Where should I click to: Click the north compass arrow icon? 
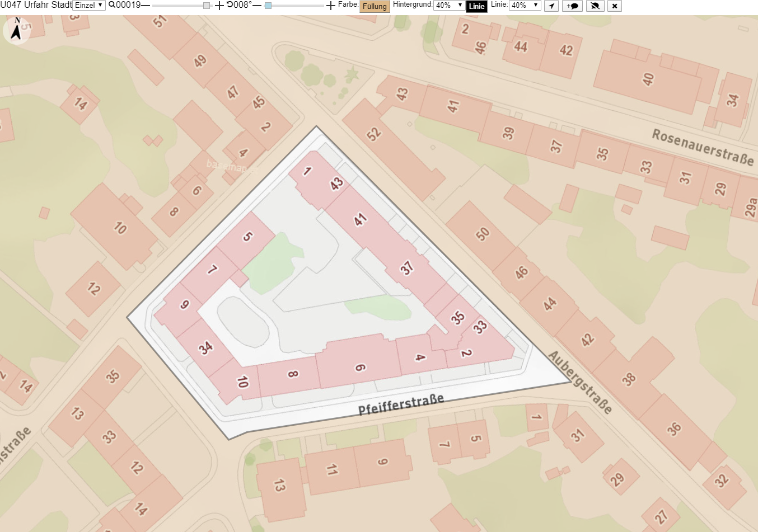(x=16, y=30)
